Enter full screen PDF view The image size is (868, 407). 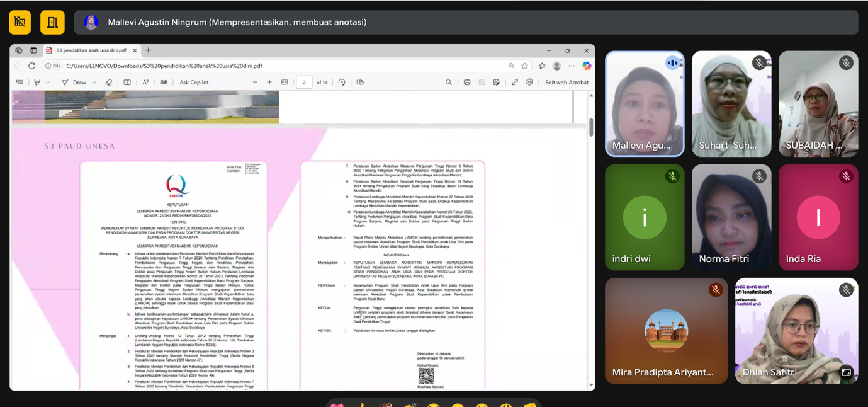514,83
